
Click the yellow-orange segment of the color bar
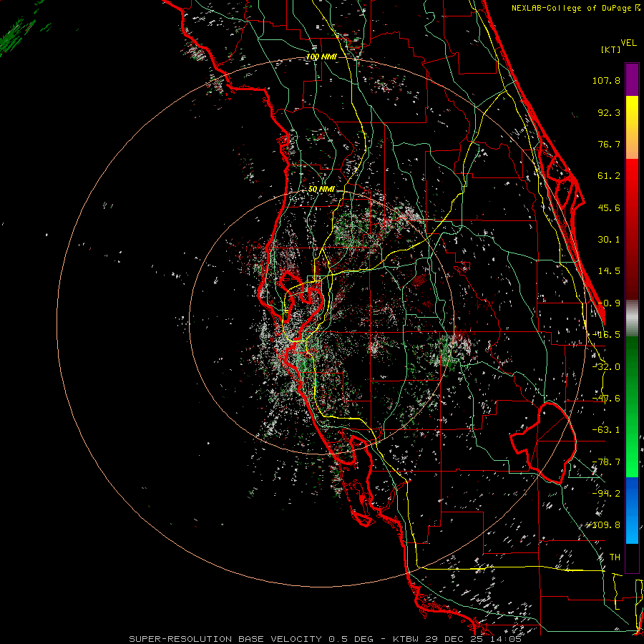click(x=632, y=127)
